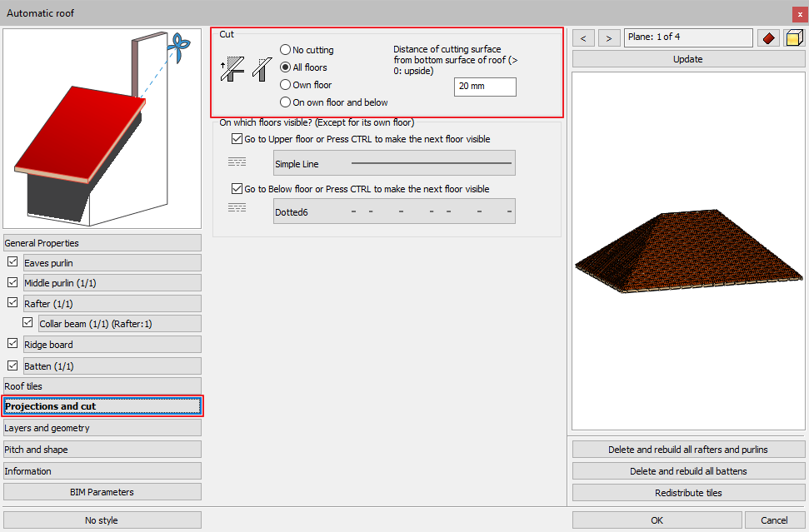Viewport: 809px width, 532px height.
Task: Go to previous roof plane
Action: (x=583, y=38)
